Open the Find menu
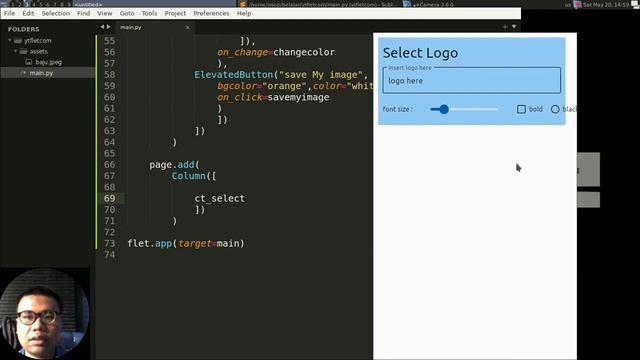The image size is (640, 360). (x=83, y=13)
